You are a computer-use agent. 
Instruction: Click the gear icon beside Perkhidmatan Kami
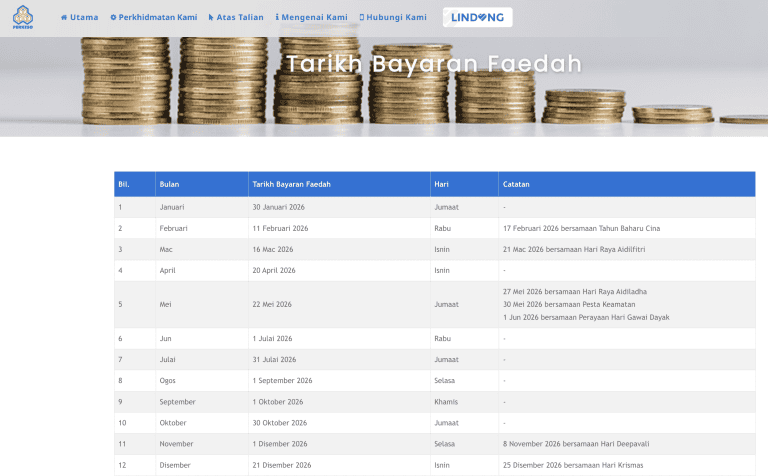(x=113, y=17)
